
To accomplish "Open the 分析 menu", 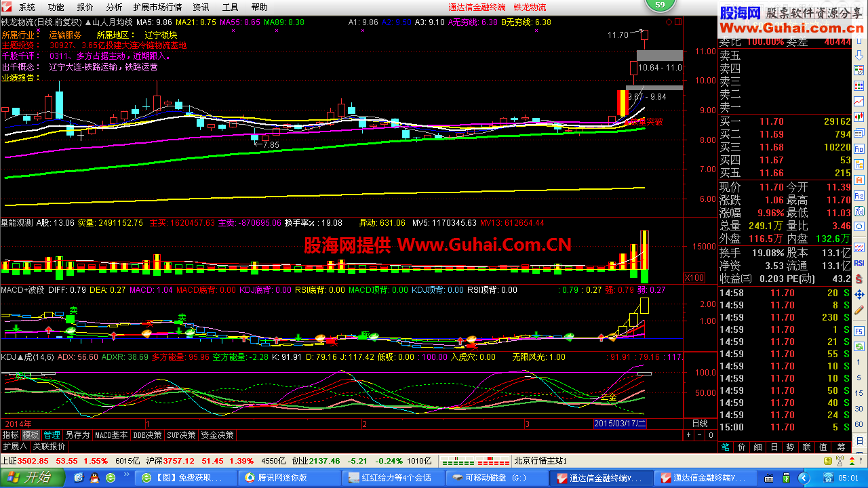I will tap(115, 7).
